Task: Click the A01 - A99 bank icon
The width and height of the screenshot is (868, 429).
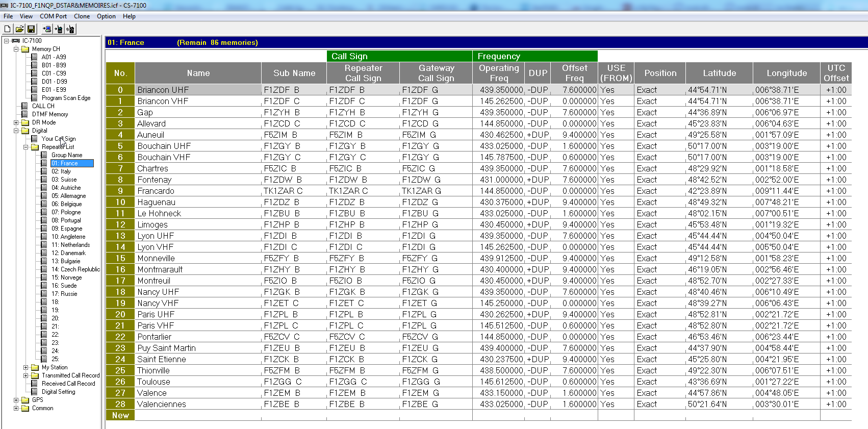Action: (34, 57)
